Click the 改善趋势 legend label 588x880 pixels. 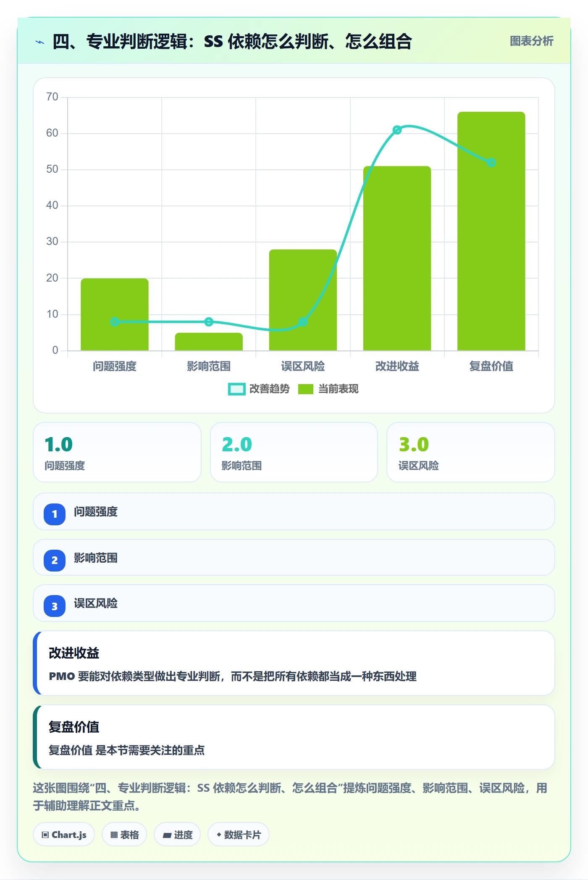269,389
